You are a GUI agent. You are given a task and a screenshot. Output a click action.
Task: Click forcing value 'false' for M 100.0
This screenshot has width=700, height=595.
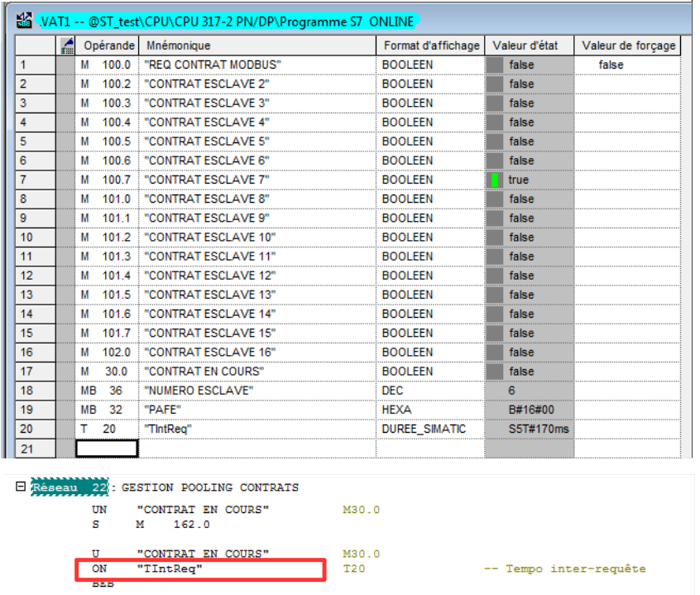click(x=611, y=65)
